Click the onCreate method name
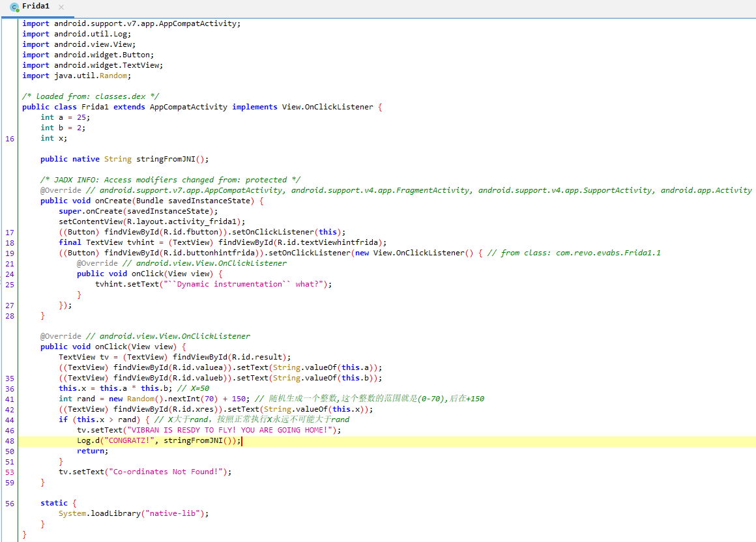Viewport: 756px width, 542px height. click(113, 201)
